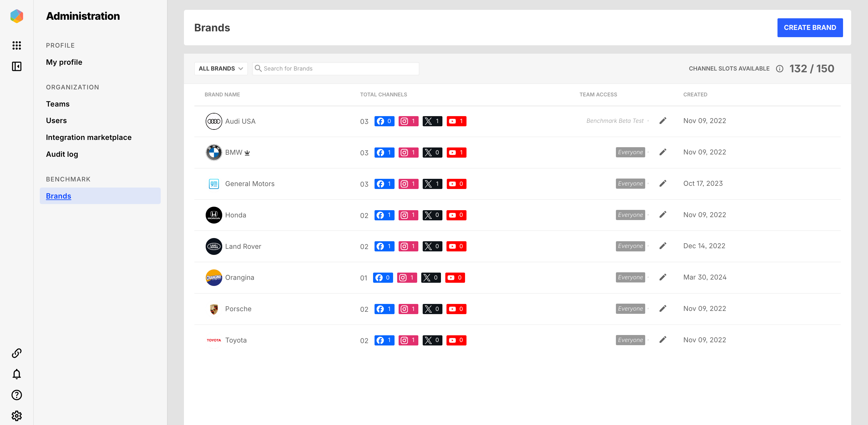Edit team access for Orangina

pyautogui.click(x=663, y=277)
